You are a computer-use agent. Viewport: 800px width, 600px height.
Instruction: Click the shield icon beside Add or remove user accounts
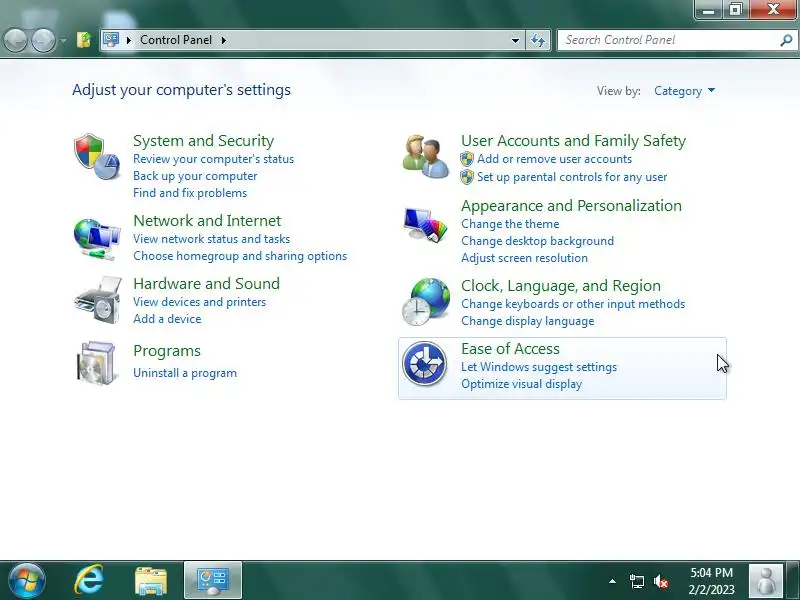pos(467,159)
